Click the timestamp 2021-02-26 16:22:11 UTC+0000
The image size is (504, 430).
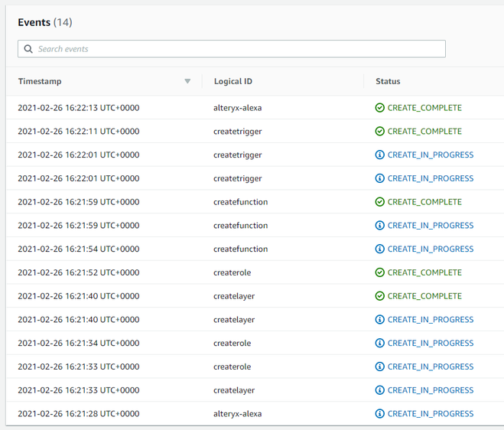click(x=79, y=132)
